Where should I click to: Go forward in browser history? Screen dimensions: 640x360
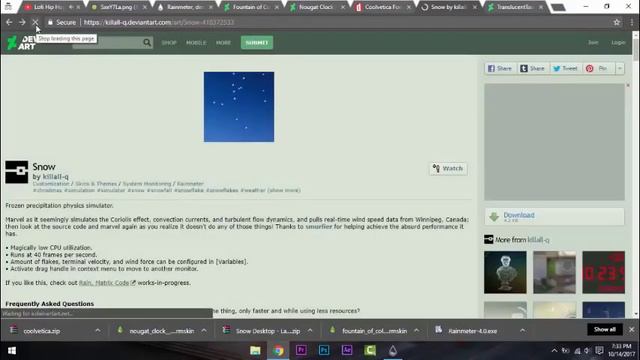(x=22, y=22)
